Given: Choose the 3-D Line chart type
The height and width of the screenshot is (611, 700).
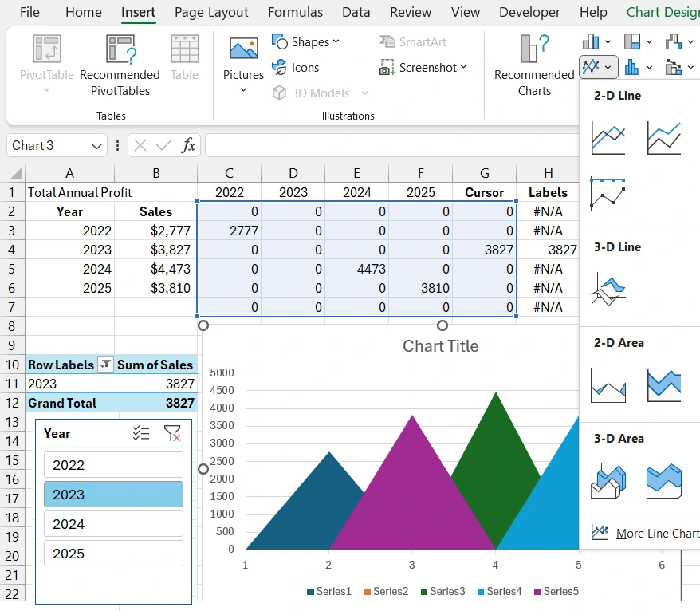Looking at the screenshot, I should [608, 290].
